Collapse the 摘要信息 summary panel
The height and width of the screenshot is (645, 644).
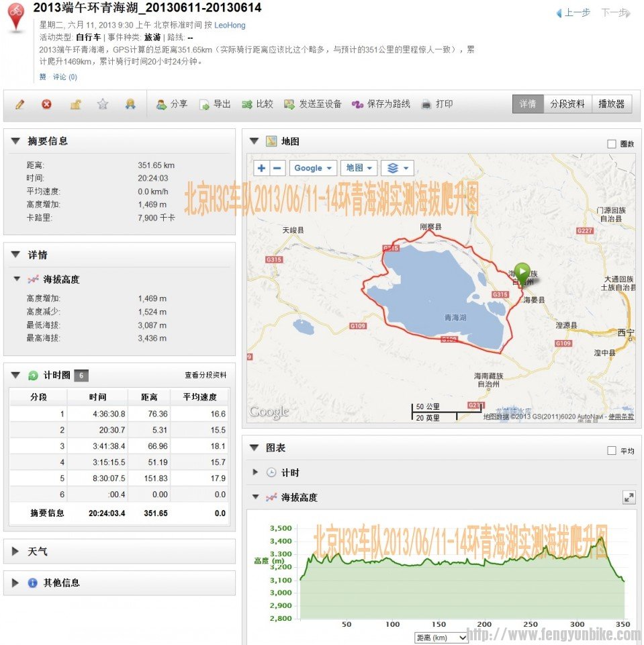15,141
